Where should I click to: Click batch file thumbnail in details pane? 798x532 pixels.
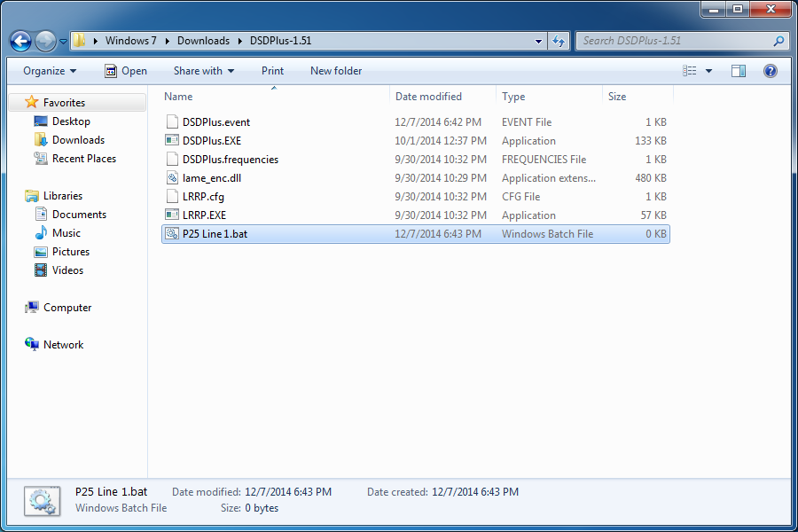point(43,501)
